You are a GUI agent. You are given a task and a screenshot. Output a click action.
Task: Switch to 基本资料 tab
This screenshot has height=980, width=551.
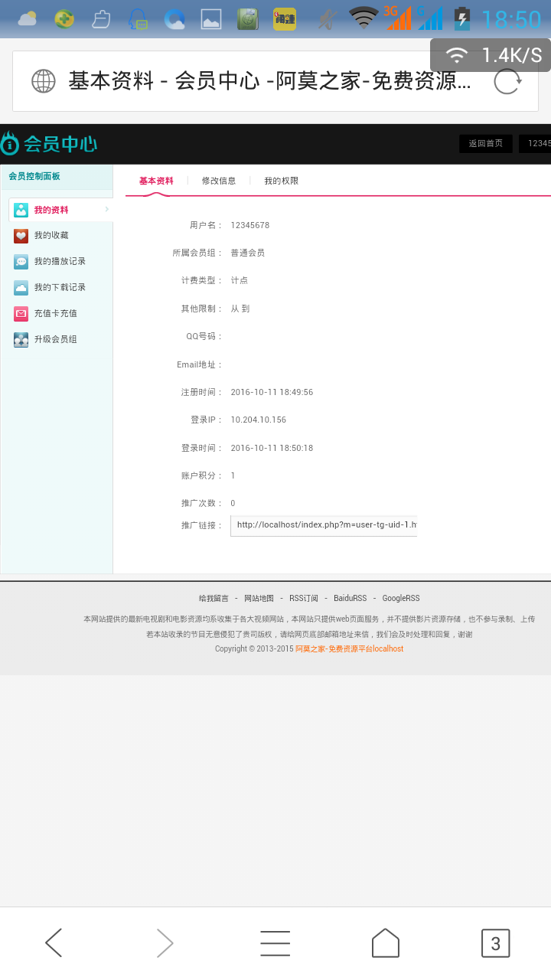click(x=156, y=181)
